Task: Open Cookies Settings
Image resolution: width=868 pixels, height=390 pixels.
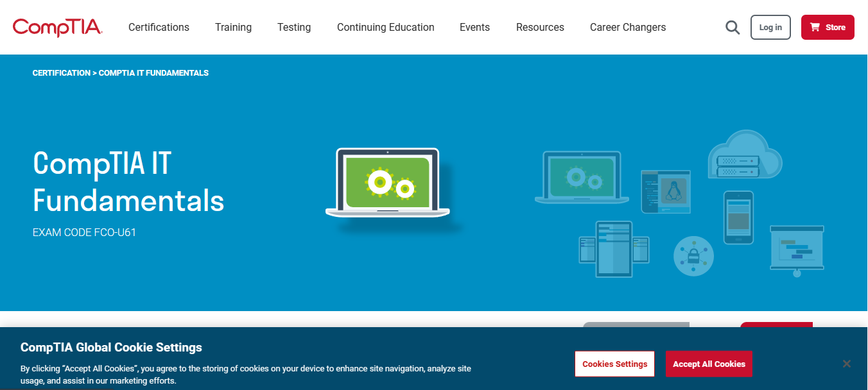Action: 615,364
